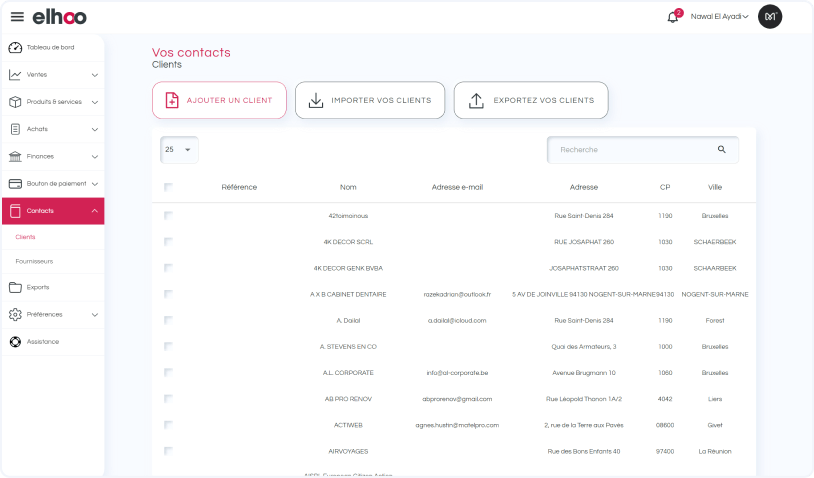The width and height of the screenshot is (814, 478).
Task: Select Clients submenu item
Action: click(x=26, y=237)
